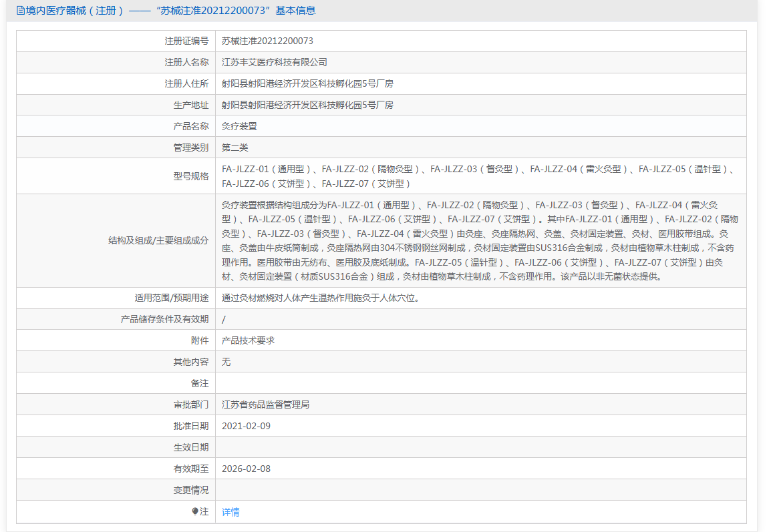This screenshot has width=767, height=532.
Task: Click approving authority 江苏省药品监督管理局
Action: [266, 405]
